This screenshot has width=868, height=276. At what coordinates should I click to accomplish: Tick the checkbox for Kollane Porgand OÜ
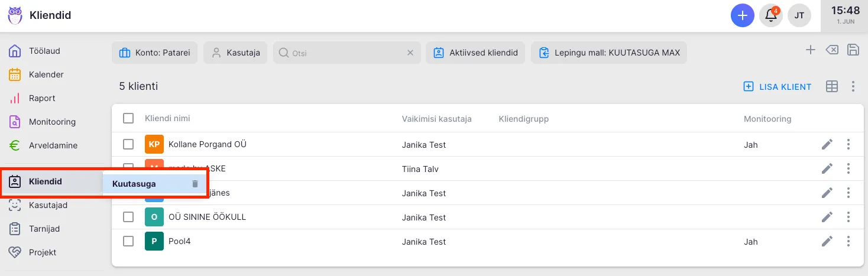tap(128, 144)
